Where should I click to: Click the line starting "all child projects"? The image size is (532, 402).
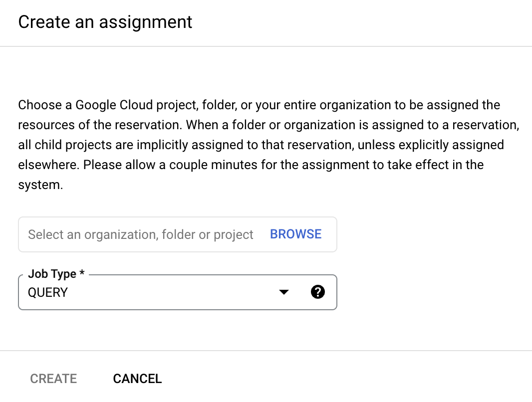tap(261, 145)
